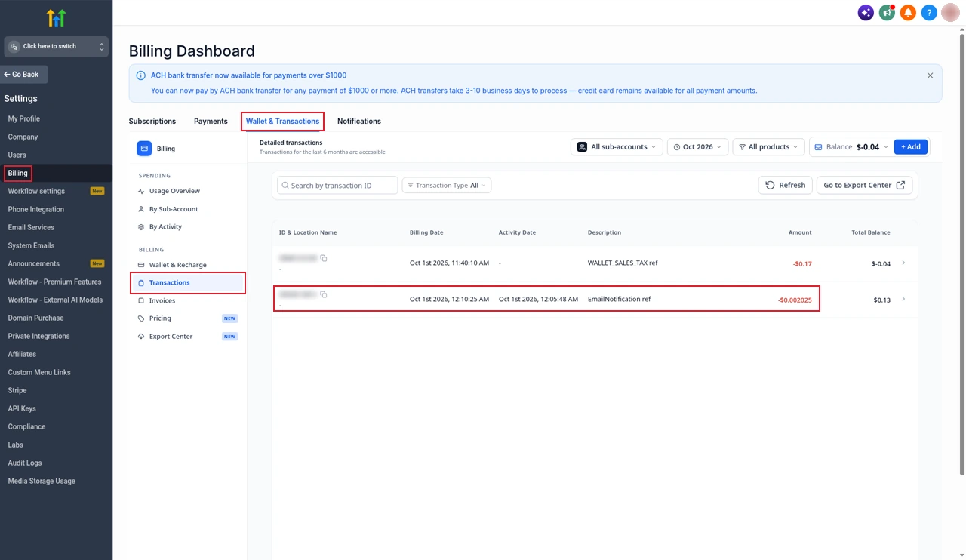This screenshot has height=560, width=966.
Task: Click the Go Back button
Action: (24, 75)
